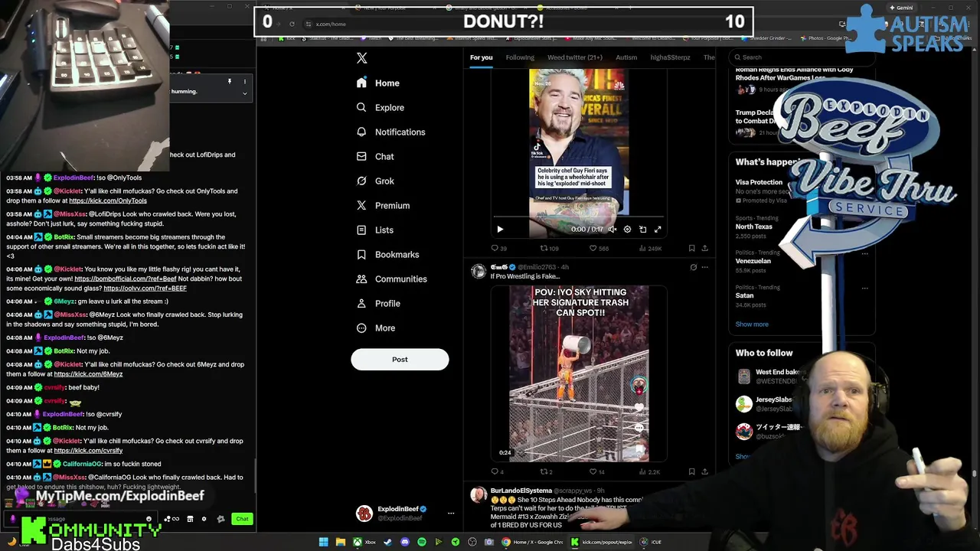Open video settings gear on Guy Fieri video

click(627, 229)
